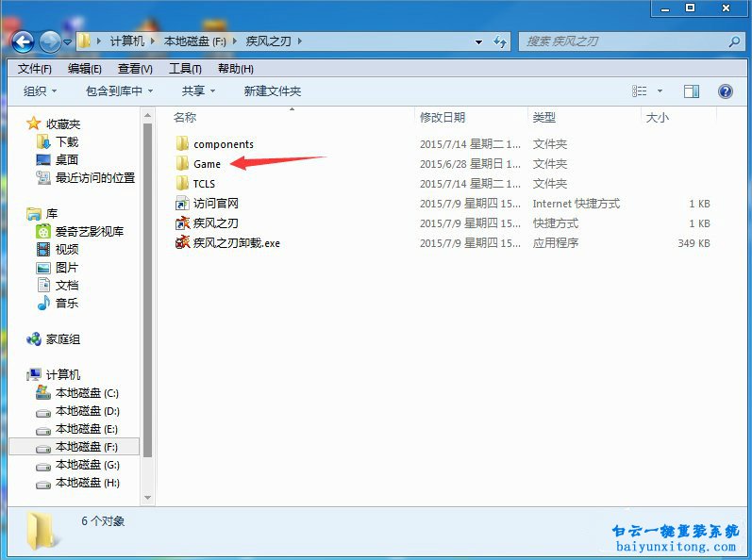The height and width of the screenshot is (560, 752).
Task: Expand the chevron after 本地磁盘 (F:) in the breadcrumb
Action: 235,41
